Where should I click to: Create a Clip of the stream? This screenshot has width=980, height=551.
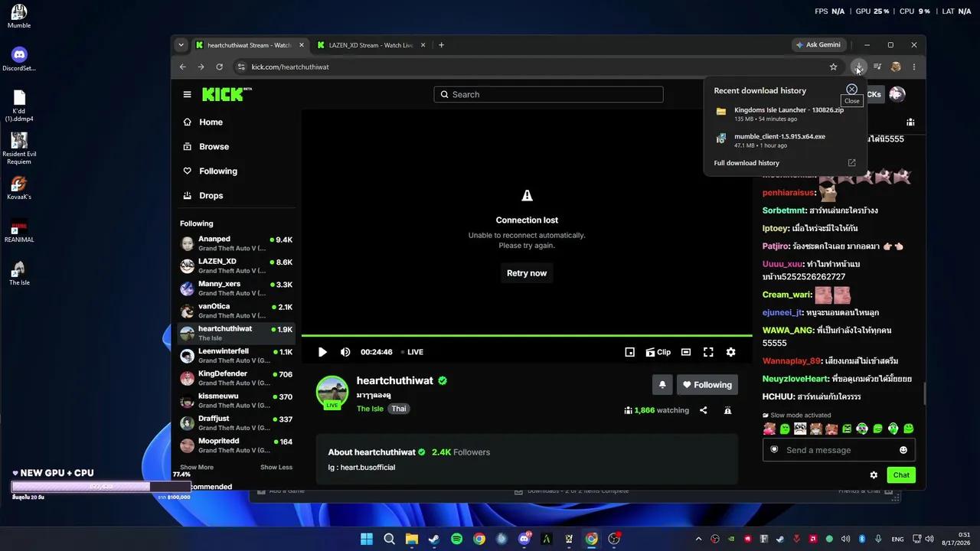pyautogui.click(x=658, y=352)
